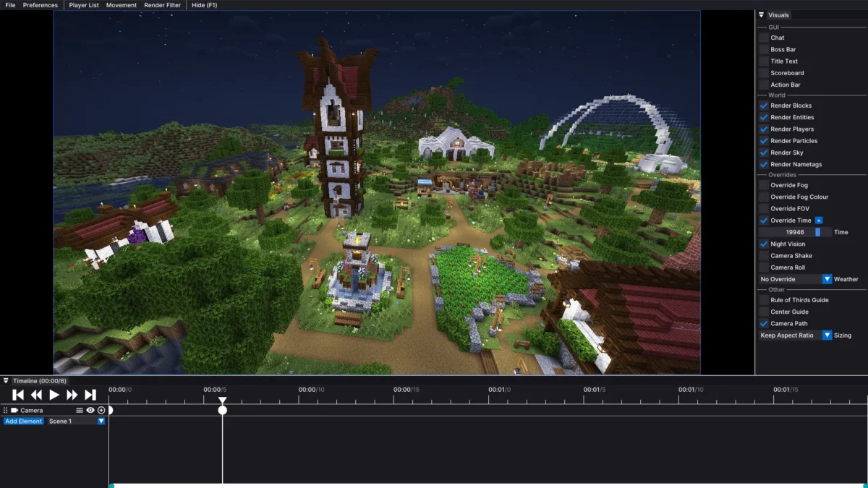Open the File menu
Screen dimensions: 868x488
tap(10, 5)
